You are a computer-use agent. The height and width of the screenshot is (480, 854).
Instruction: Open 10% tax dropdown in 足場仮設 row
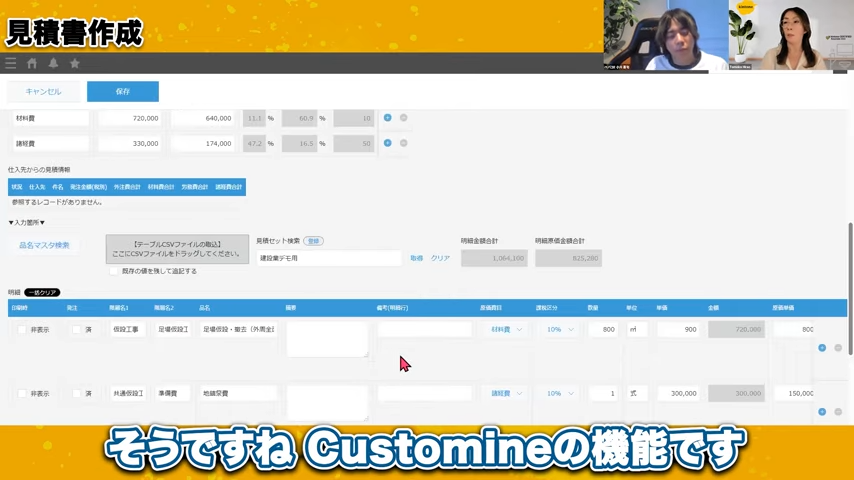[560, 330]
